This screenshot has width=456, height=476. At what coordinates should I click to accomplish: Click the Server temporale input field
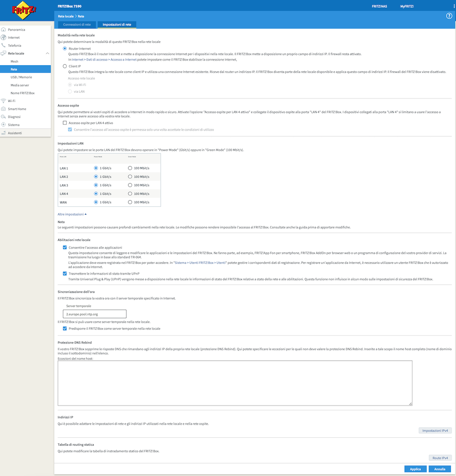coord(95,314)
